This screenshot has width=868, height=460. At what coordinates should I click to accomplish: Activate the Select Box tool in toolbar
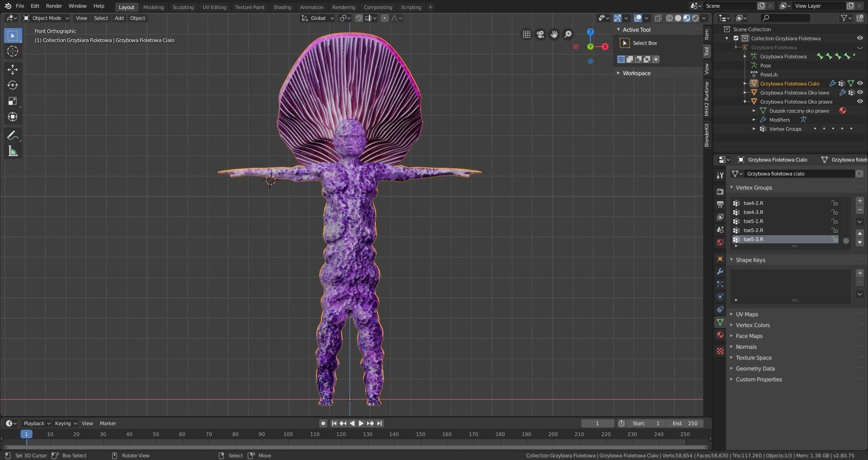pyautogui.click(x=13, y=35)
